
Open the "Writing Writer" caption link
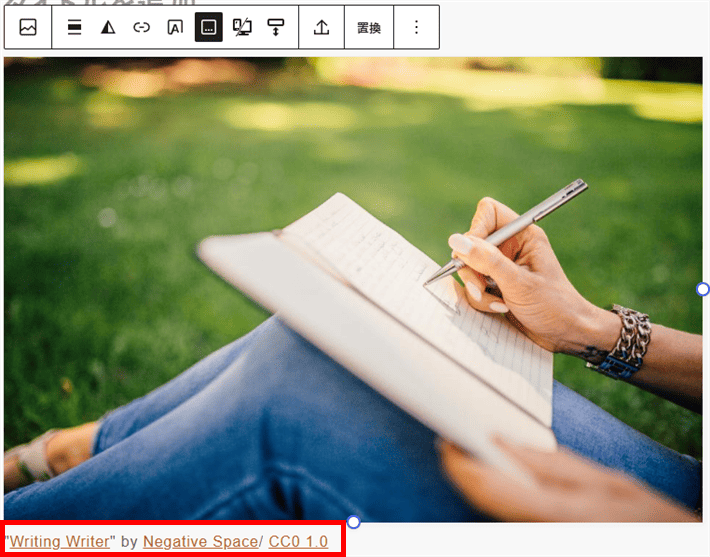click(x=60, y=542)
